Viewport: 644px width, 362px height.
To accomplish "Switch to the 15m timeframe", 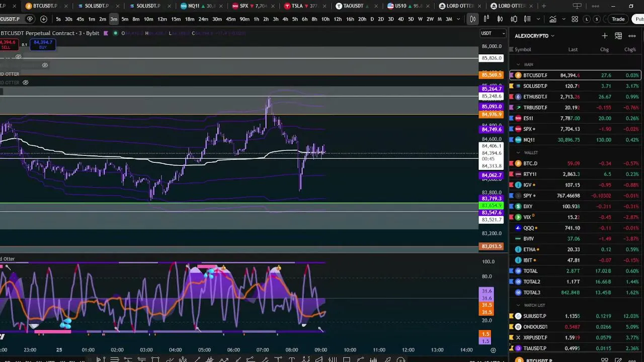I will 176,19.
